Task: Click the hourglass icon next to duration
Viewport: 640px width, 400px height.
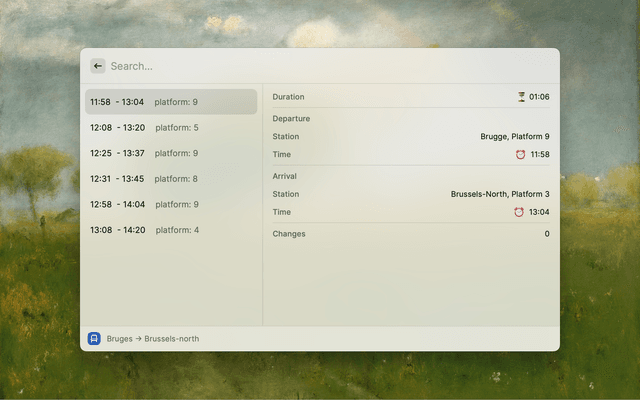Action: click(521, 97)
